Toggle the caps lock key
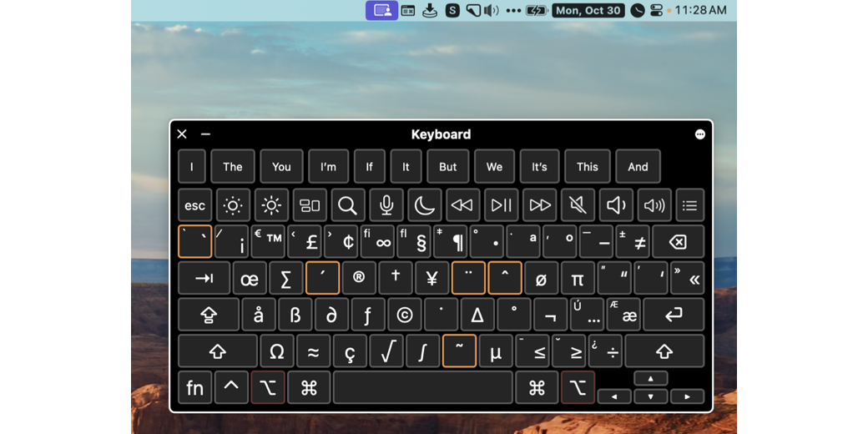The height and width of the screenshot is (434, 868). click(208, 315)
